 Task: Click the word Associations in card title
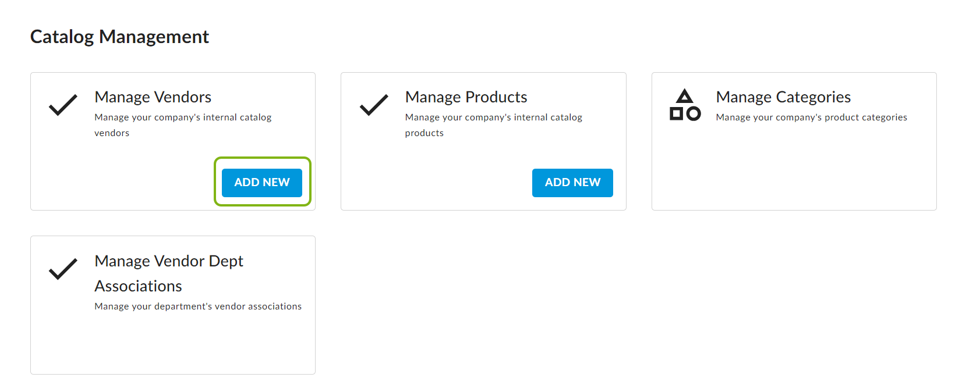[139, 286]
